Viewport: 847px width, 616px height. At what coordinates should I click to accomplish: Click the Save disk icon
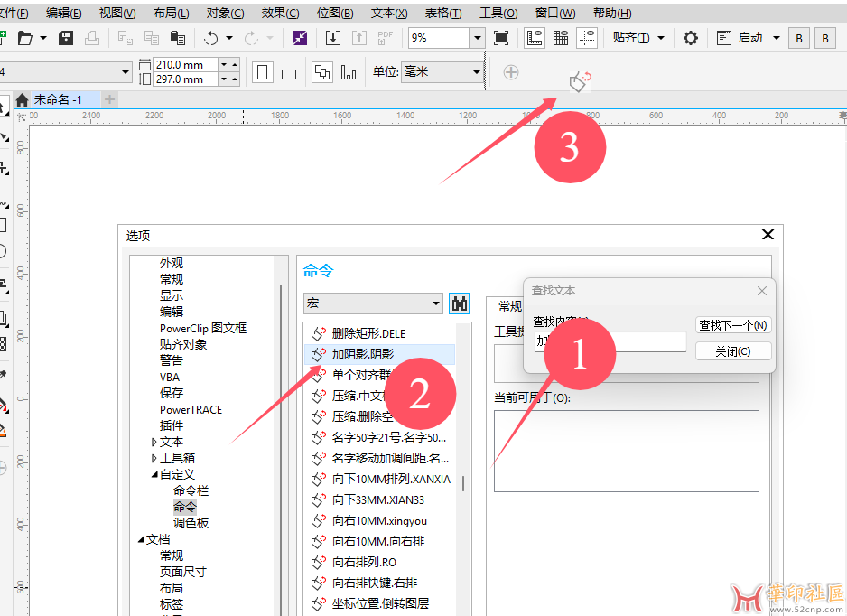tap(66, 38)
